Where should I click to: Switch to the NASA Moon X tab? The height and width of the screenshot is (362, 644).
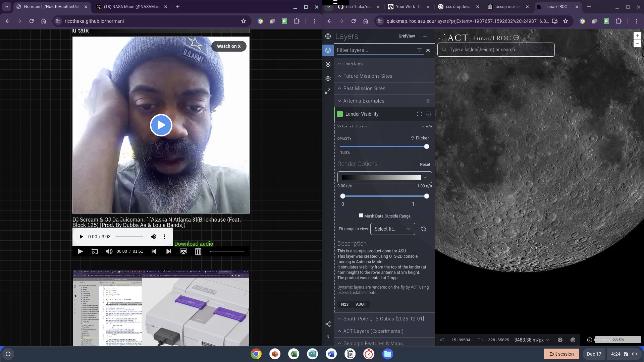coord(131,7)
